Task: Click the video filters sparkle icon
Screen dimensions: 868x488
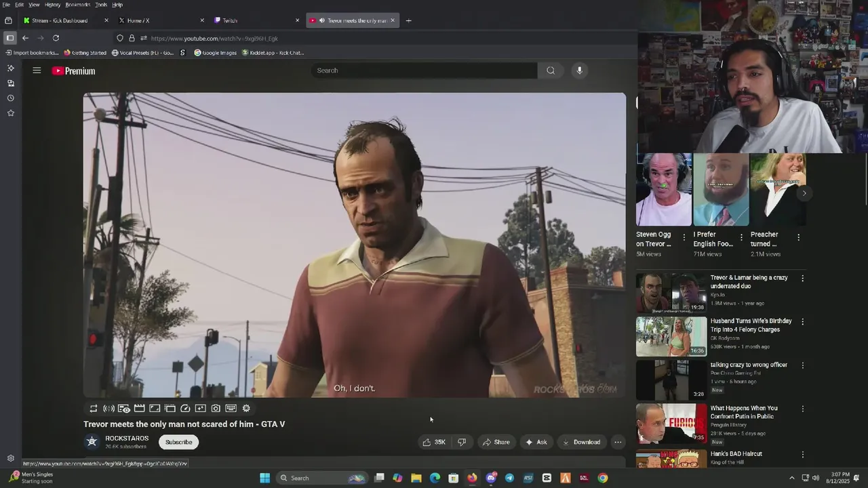Action: point(200,409)
